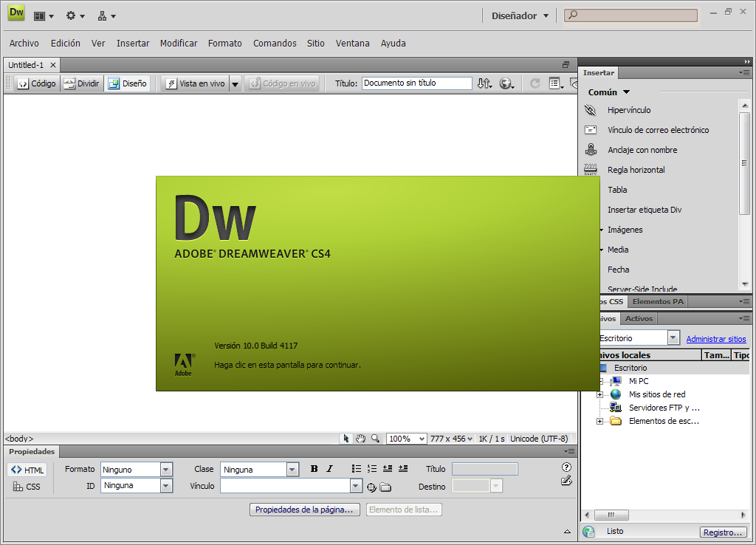Open the Extend Dreamweaver gear menu
This screenshot has height=545, width=756.
tap(75, 16)
